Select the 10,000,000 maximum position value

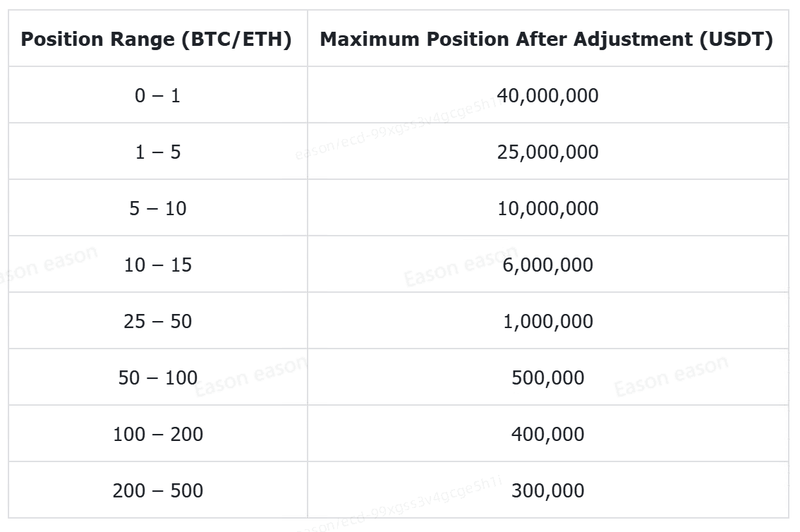547,208
